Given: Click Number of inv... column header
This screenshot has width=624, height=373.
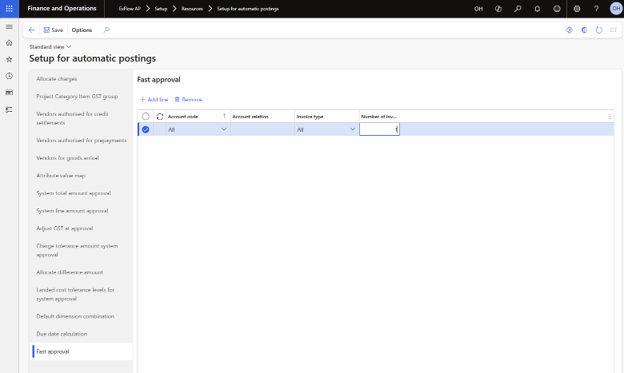Looking at the screenshot, I should click(x=379, y=116).
